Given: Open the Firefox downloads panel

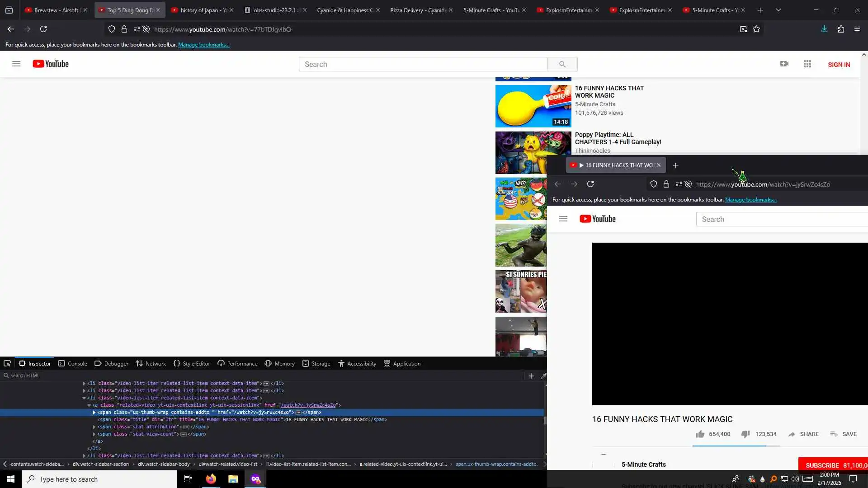Looking at the screenshot, I should pos(824,29).
